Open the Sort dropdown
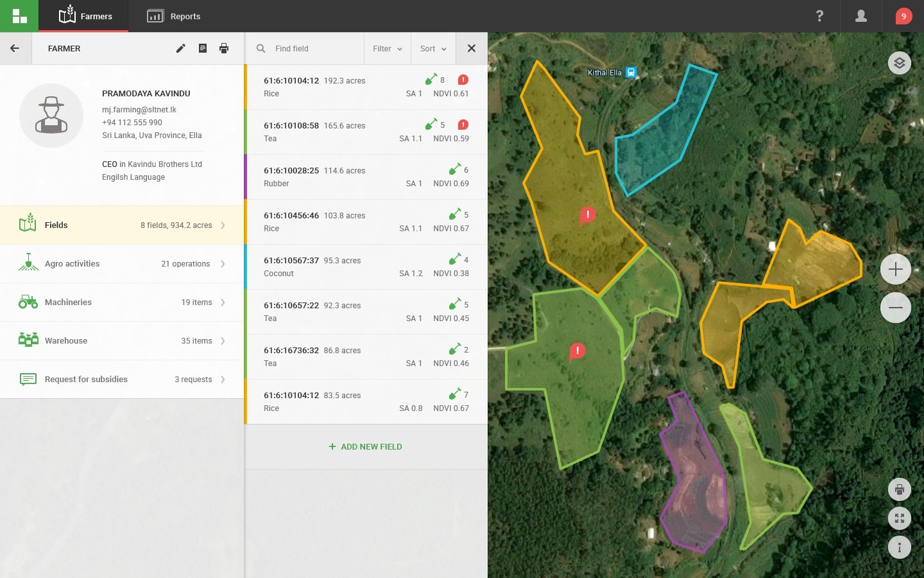 point(433,49)
